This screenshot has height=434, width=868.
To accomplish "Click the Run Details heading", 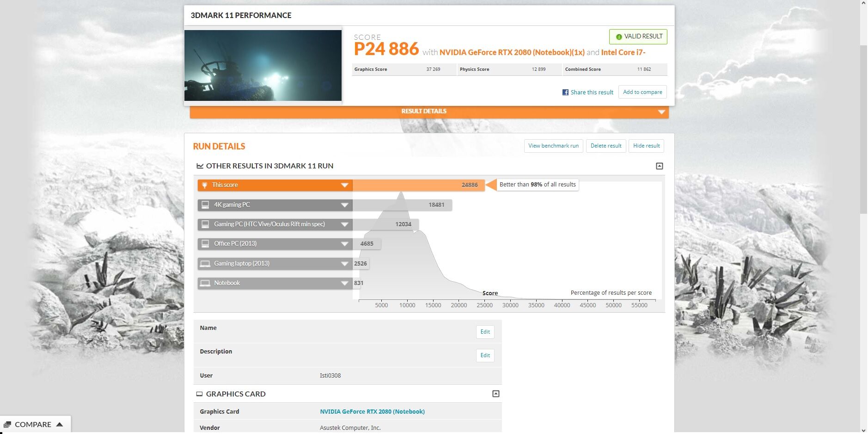I will click(x=219, y=147).
